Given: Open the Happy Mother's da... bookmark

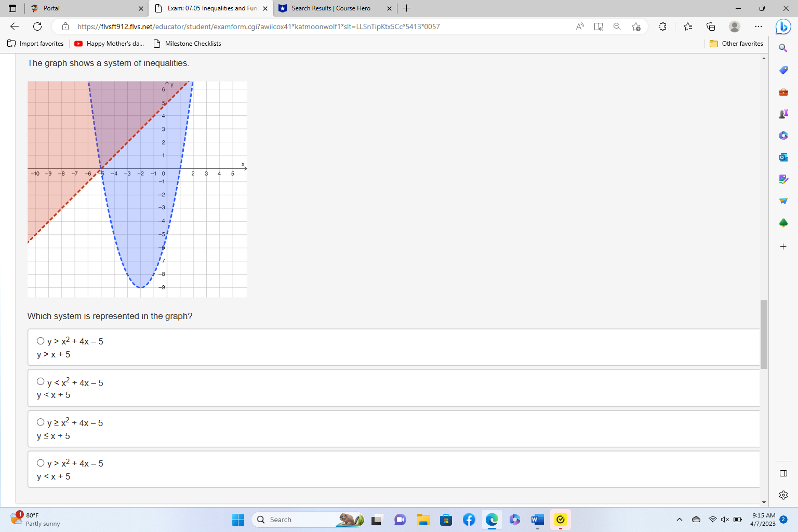Looking at the screenshot, I should (110, 44).
